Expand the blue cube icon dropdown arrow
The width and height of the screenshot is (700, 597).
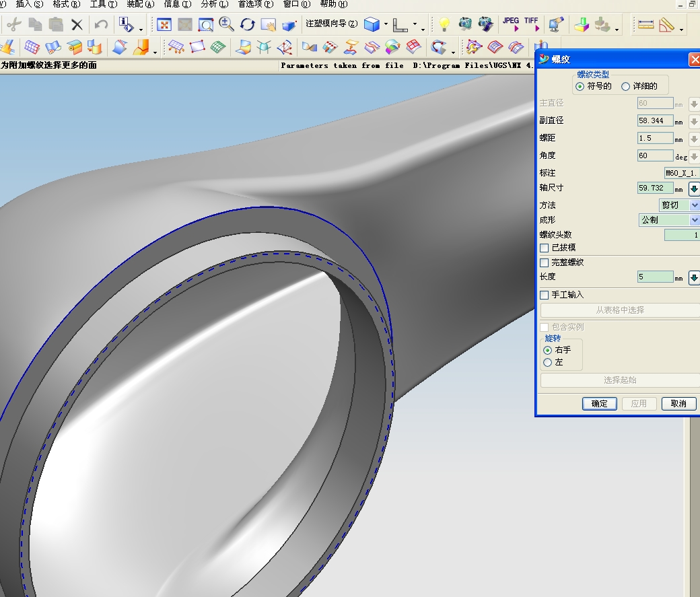tap(386, 24)
